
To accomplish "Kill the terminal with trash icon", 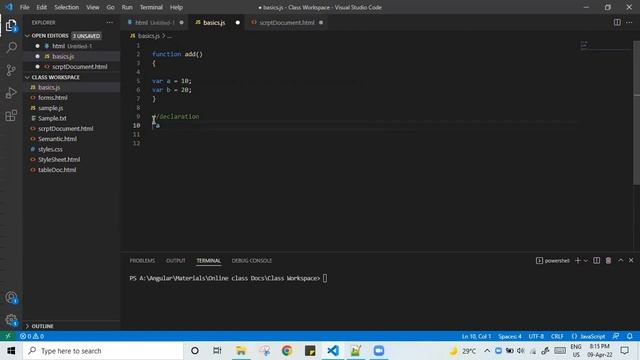I will (608, 260).
